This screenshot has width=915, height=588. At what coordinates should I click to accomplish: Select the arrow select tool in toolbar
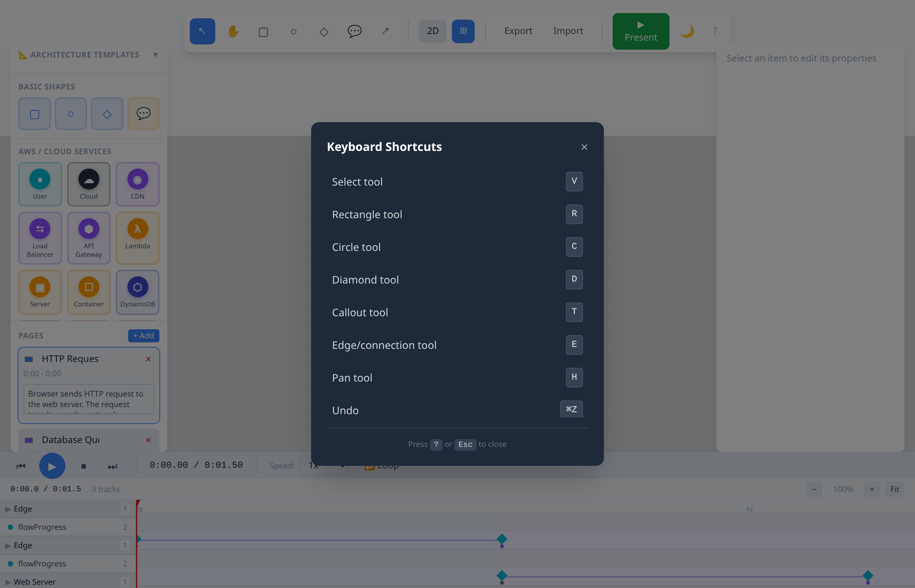click(x=202, y=31)
